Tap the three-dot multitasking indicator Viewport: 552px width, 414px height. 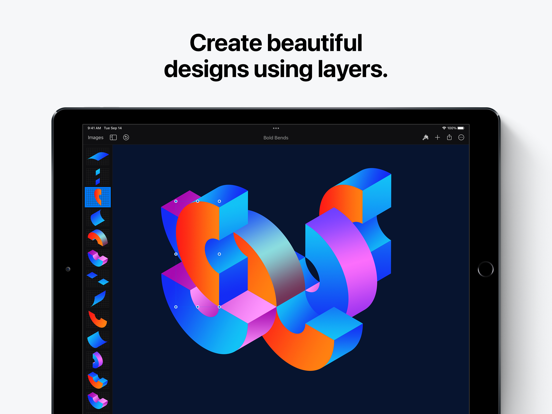tap(276, 128)
